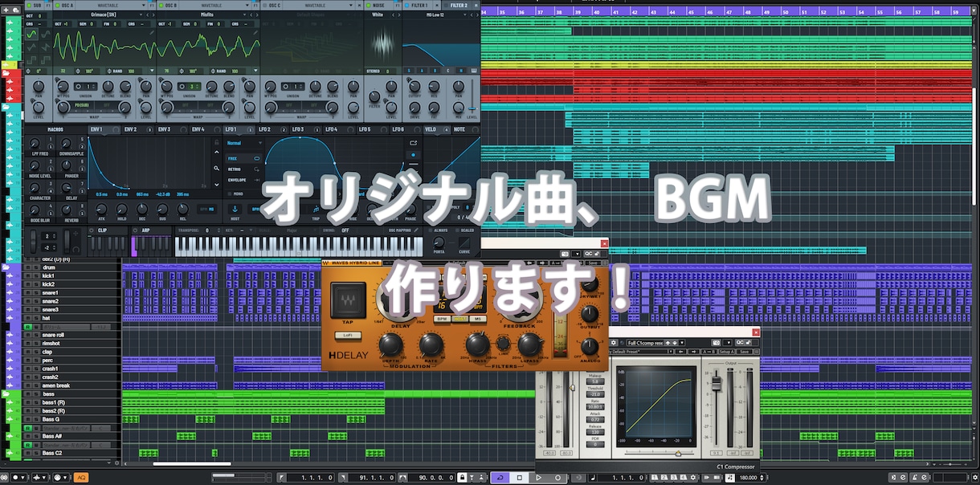980x485 pixels.
Task: Click the transport punch lock icon
Action: pos(462,477)
